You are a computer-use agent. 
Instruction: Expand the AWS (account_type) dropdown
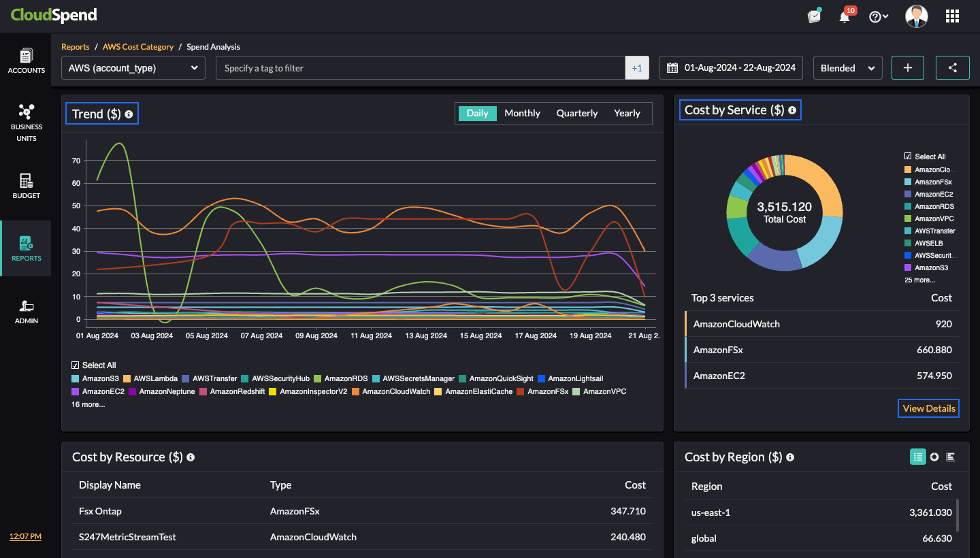(133, 68)
